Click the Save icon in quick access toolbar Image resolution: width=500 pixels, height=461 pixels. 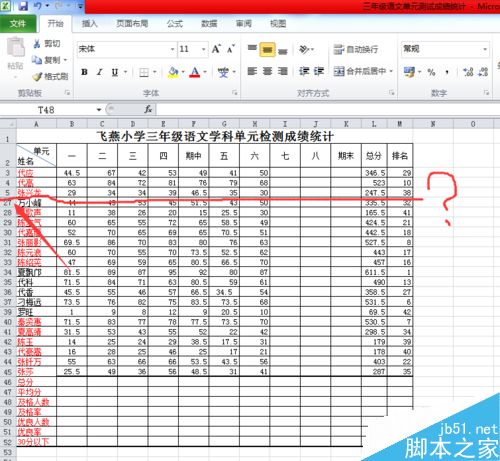tap(23, 6)
